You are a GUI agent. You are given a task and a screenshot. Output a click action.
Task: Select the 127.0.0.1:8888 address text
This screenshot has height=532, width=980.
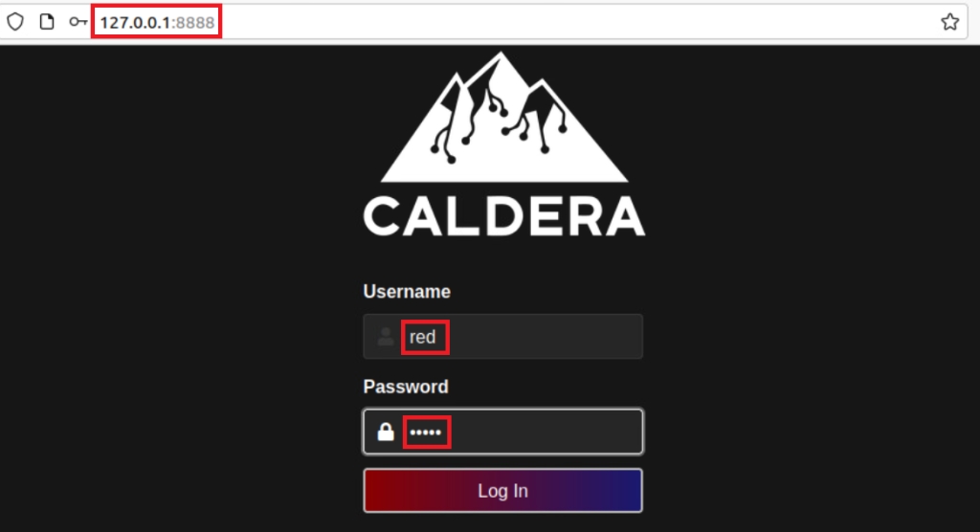coord(157,23)
